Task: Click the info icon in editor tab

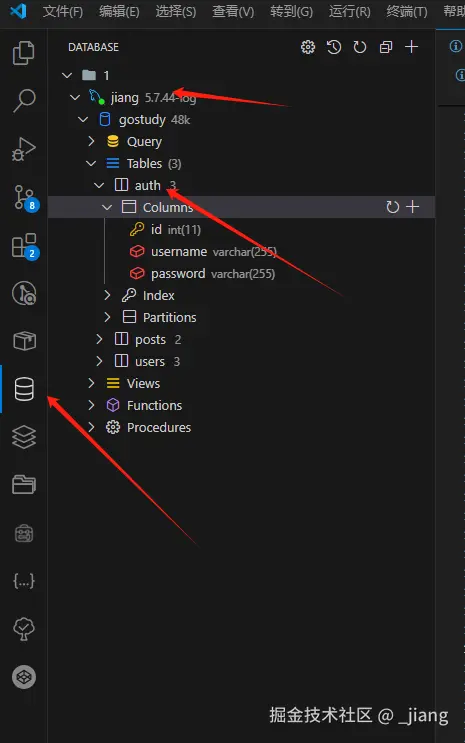Action: [456, 46]
